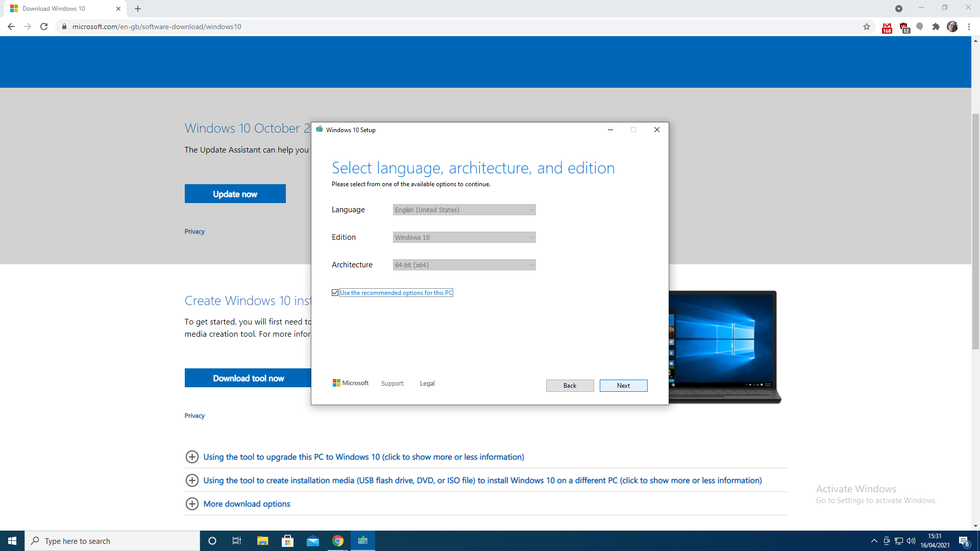
Task: Click the browser forward arrow
Action: [x=28, y=27]
